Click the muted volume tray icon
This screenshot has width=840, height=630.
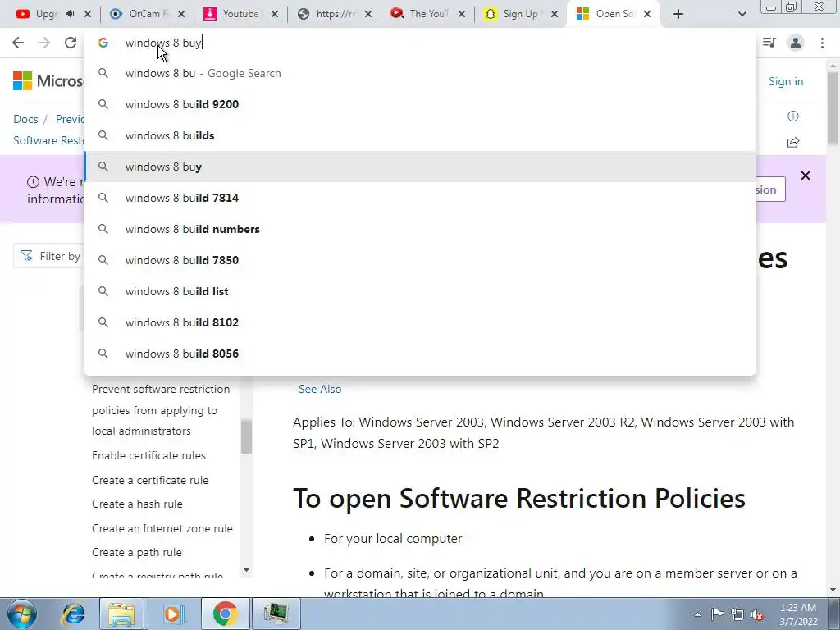[757, 614]
